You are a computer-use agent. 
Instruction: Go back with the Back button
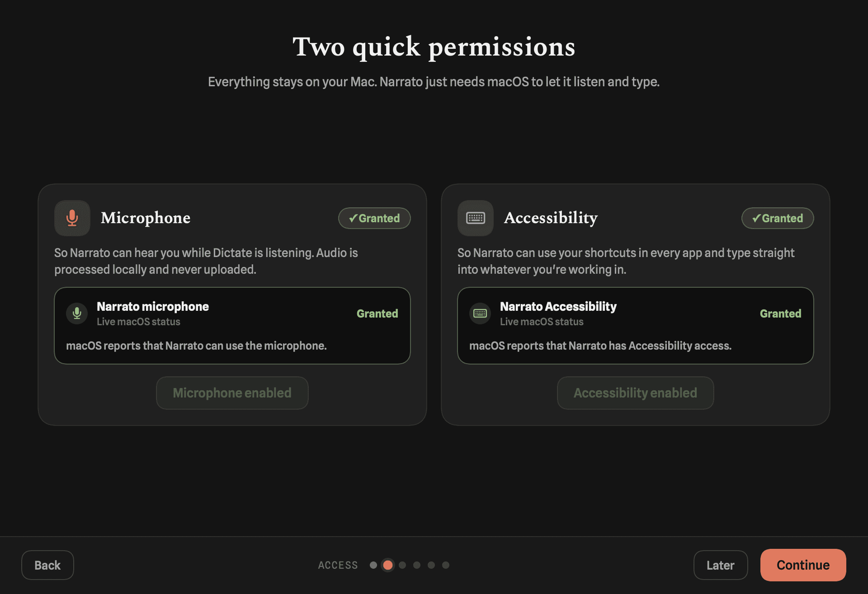[x=47, y=565]
